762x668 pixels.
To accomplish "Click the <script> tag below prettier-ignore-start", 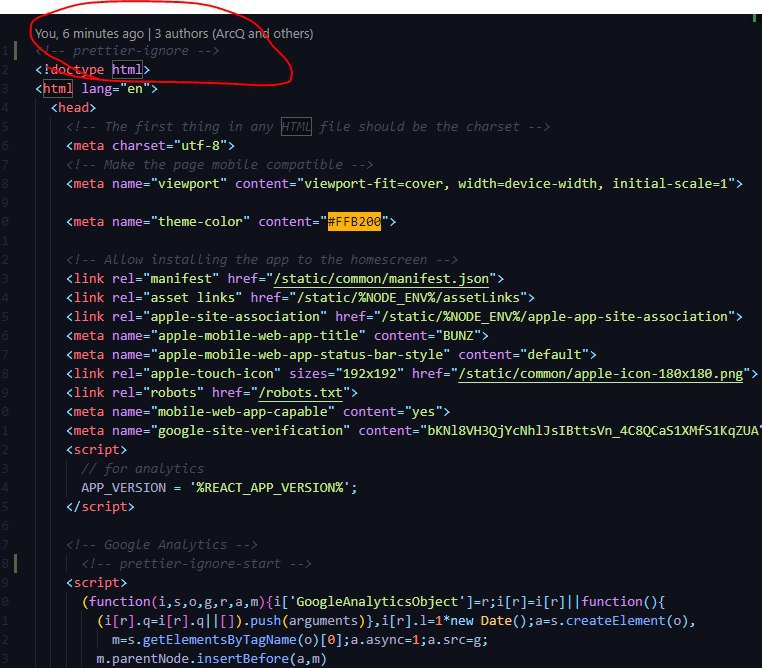I will [96, 582].
